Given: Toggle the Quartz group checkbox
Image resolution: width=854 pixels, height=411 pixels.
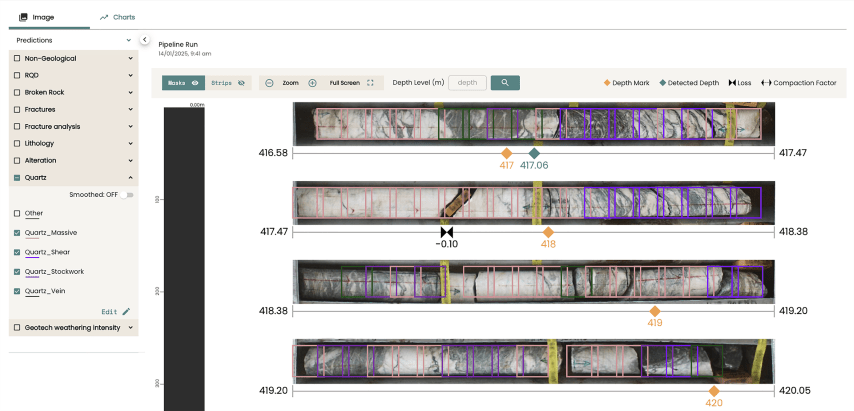Looking at the screenshot, I should [x=17, y=177].
